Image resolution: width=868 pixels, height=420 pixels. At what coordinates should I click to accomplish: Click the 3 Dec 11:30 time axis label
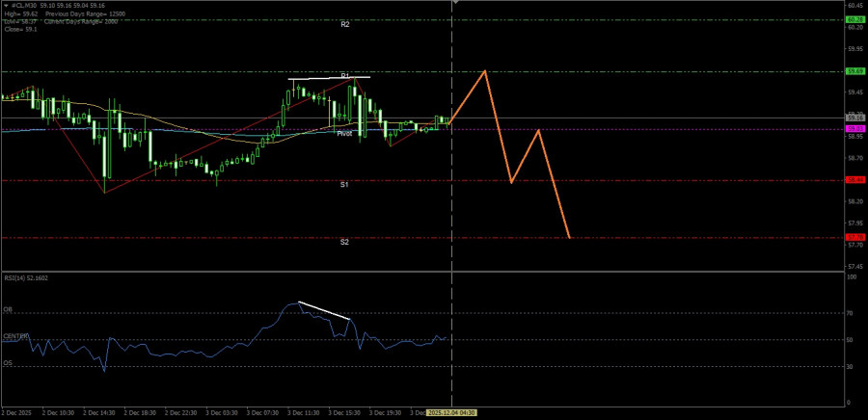(x=303, y=412)
